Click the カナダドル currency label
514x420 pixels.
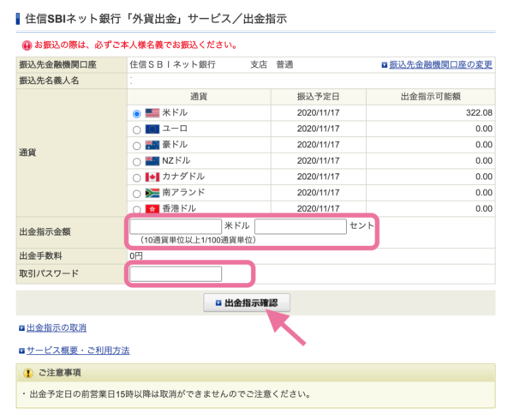tap(183, 177)
